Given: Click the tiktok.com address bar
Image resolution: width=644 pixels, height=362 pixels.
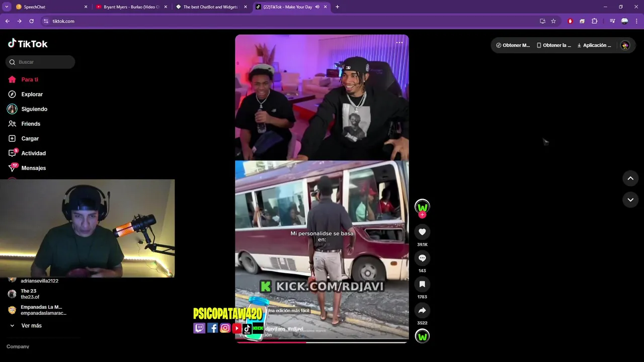Looking at the screenshot, I should pos(289,21).
